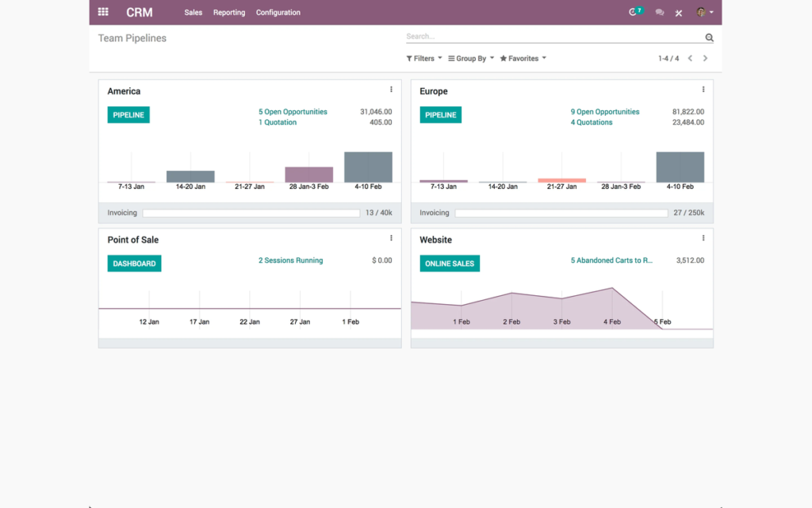Open 4 Quotations link
Screen dimensions: 812x508
[592, 122]
